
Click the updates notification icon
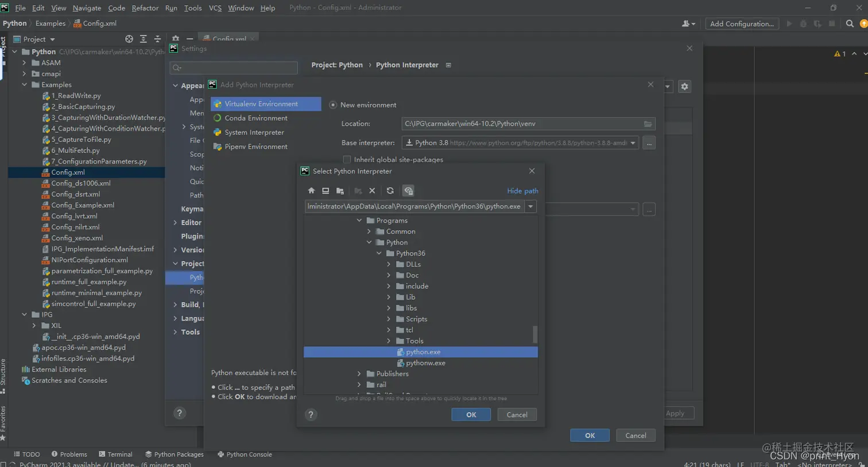pos(863,24)
